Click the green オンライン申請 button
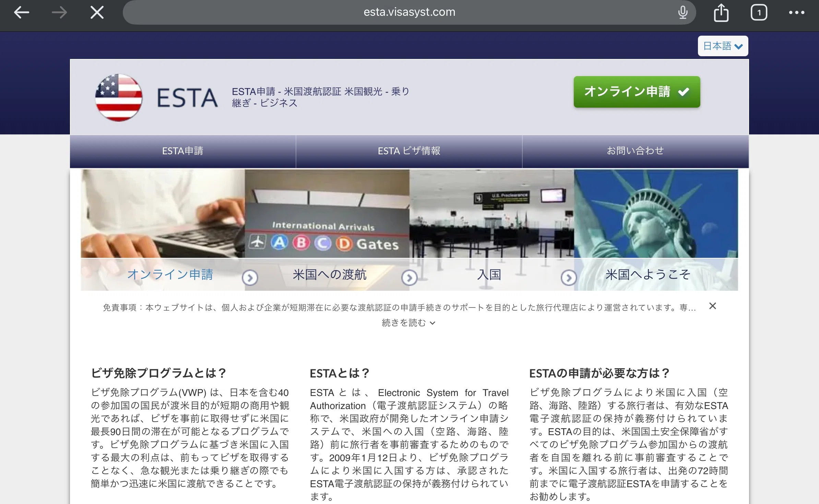Viewport: 819px width, 504px height. pos(637,92)
